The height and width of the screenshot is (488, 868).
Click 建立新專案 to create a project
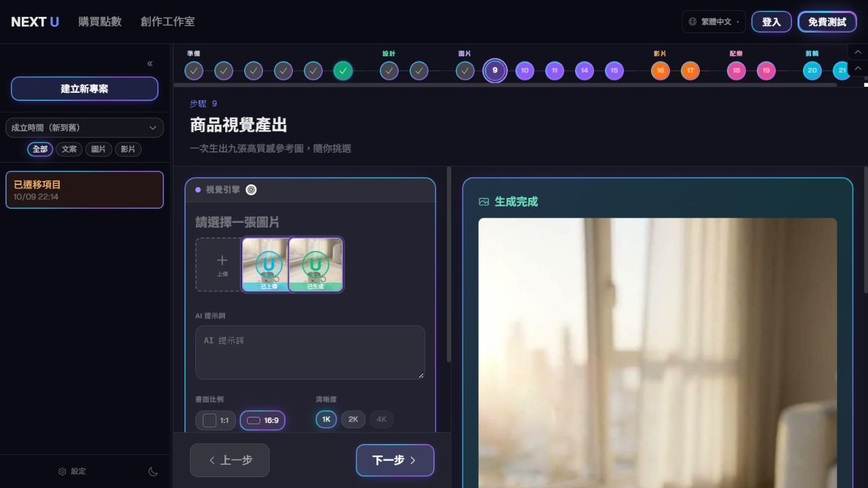[85, 89]
